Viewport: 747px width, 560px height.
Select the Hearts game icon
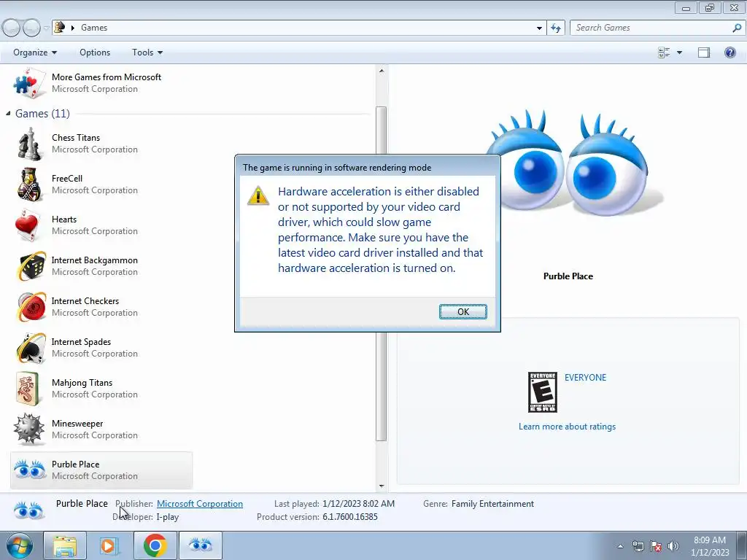(28, 225)
